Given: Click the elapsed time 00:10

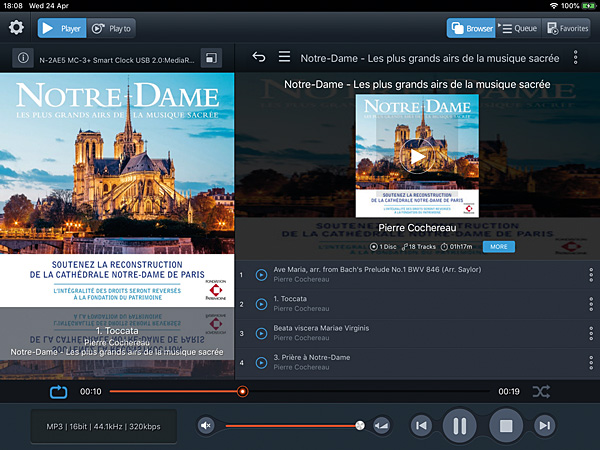Looking at the screenshot, I should 91,391.
